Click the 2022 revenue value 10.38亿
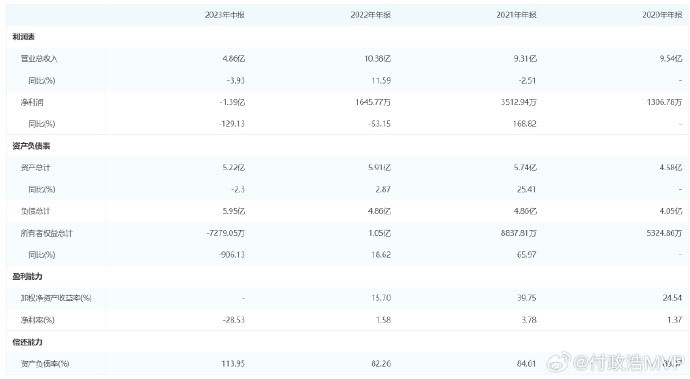The height and width of the screenshot is (379, 690). coord(378,59)
